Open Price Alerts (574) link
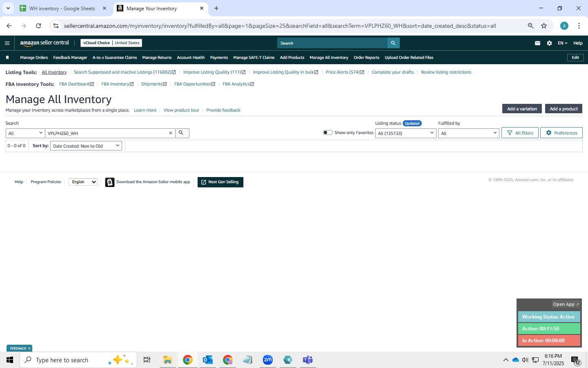This screenshot has width=588, height=368. [345, 72]
